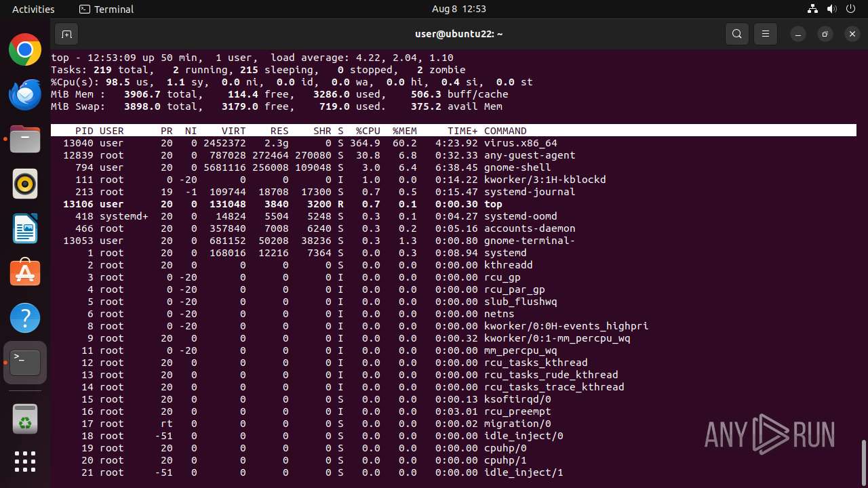Image resolution: width=868 pixels, height=488 pixels.
Task: Open the Terminal search icon
Action: [737, 34]
